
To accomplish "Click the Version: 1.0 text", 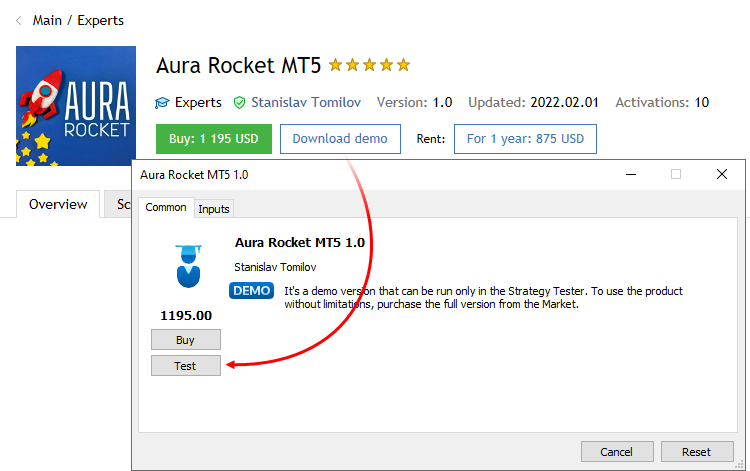I will click(x=414, y=102).
